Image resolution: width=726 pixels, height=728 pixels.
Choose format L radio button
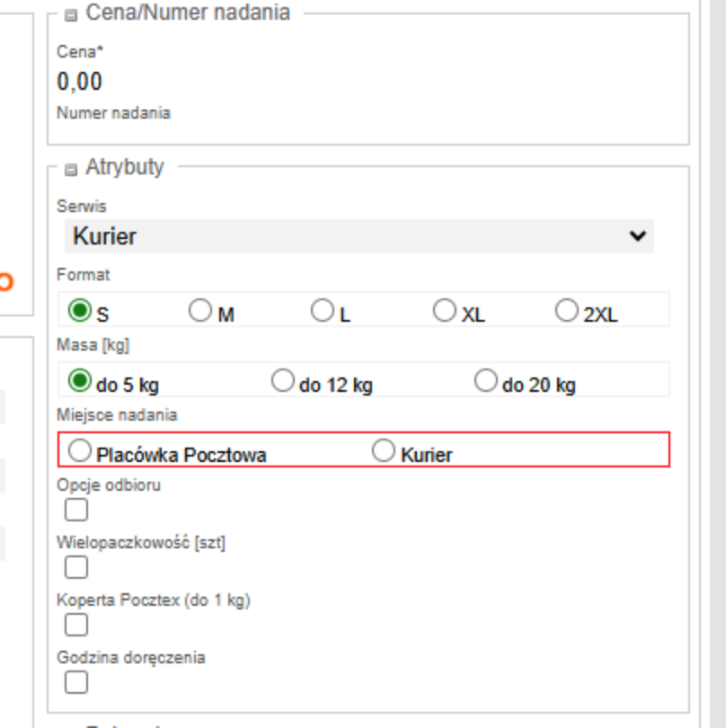[x=323, y=310]
